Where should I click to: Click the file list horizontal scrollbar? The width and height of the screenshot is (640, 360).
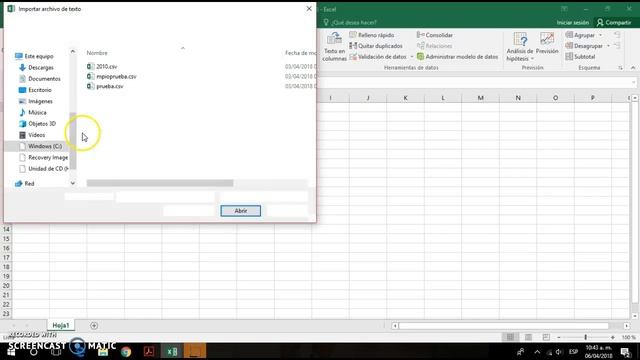click(x=160, y=183)
